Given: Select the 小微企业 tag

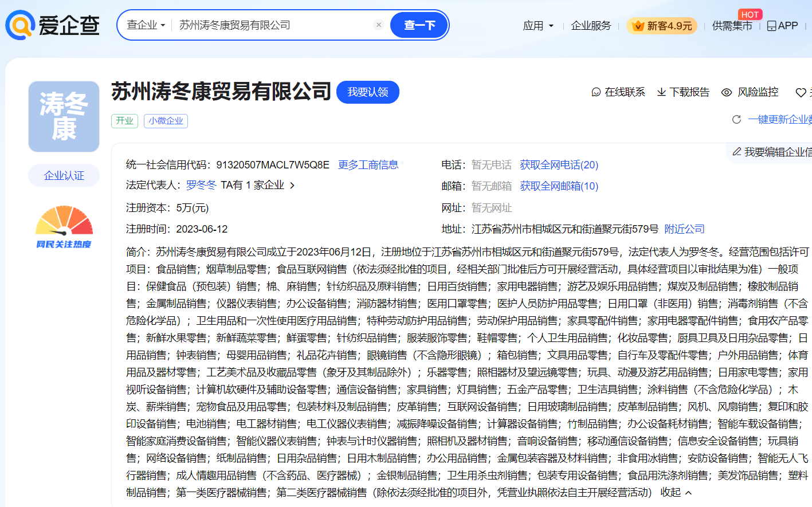Looking at the screenshot, I should coord(166,121).
